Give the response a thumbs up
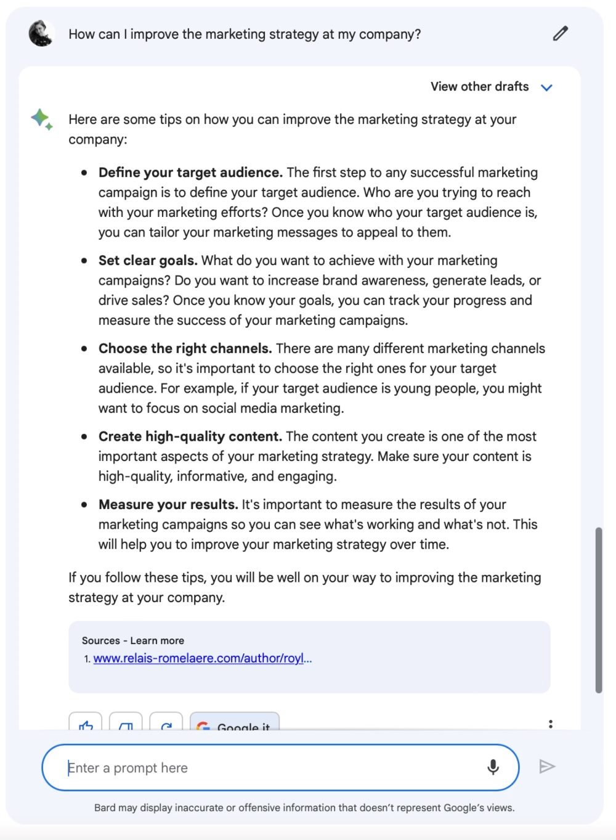This screenshot has height=840, width=616. (86, 722)
